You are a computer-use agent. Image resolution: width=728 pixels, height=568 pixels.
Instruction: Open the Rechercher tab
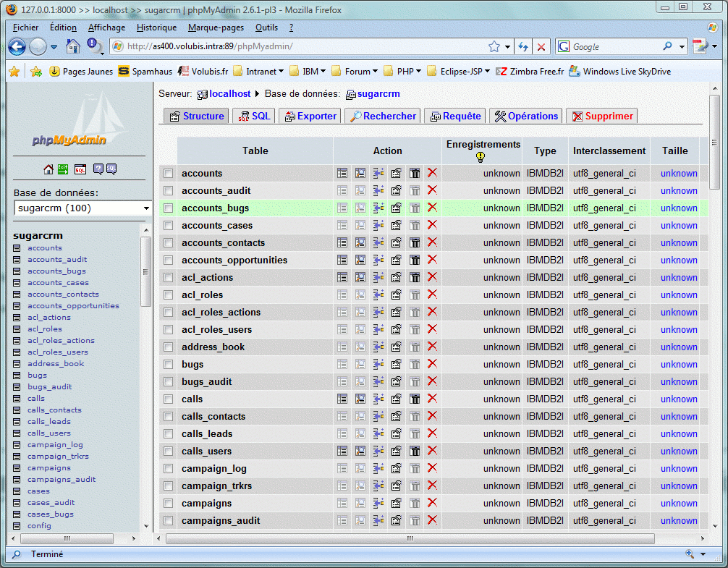tap(383, 116)
